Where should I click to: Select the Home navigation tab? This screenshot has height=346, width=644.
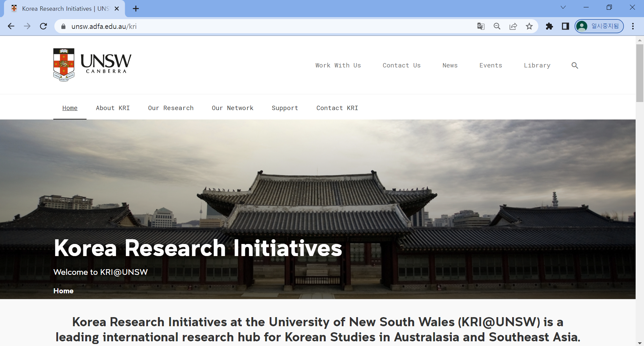click(70, 108)
